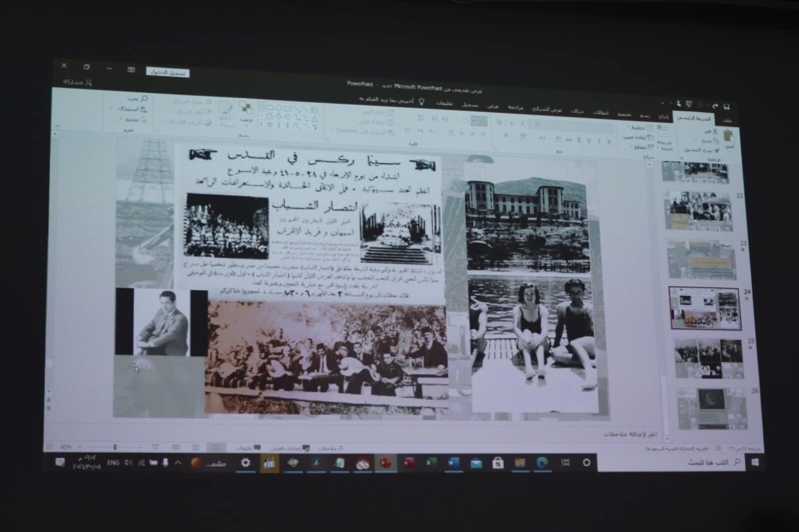Click the PowerPoint taskbar icon
The height and width of the screenshot is (532, 799).
click(x=386, y=464)
